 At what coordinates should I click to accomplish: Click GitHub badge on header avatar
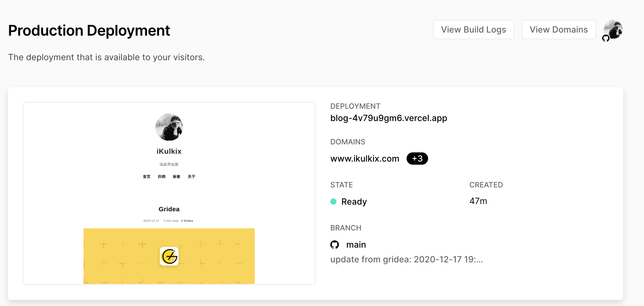(x=606, y=38)
